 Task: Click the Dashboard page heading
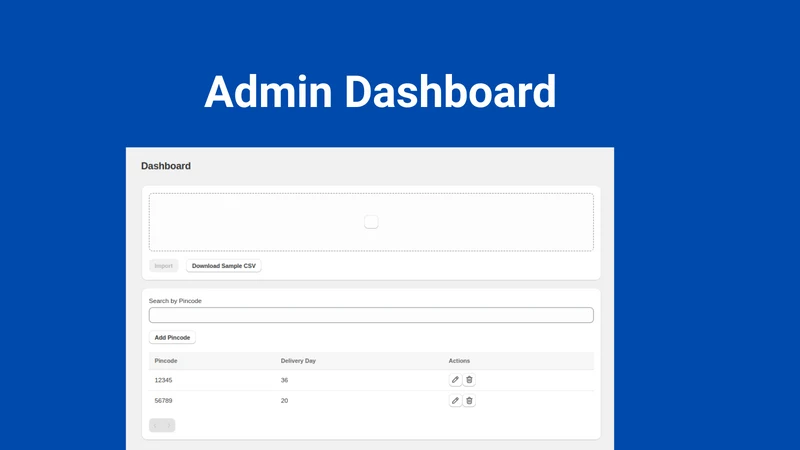[x=166, y=166]
